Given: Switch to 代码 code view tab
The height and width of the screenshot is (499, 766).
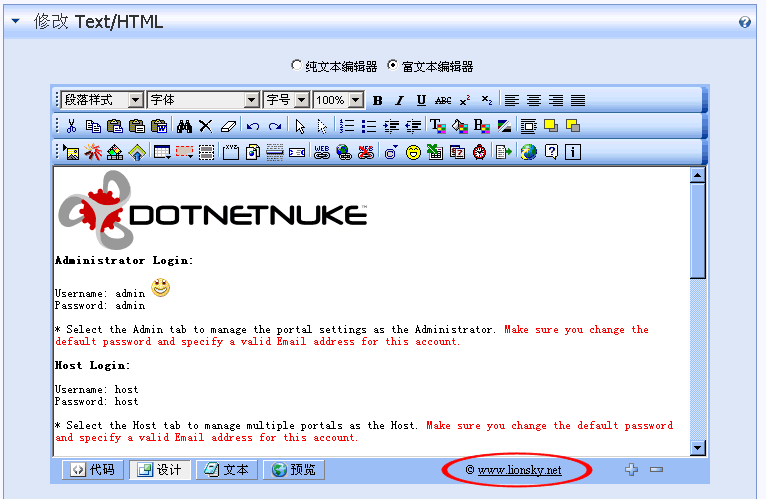Looking at the screenshot, I should pos(93,470).
